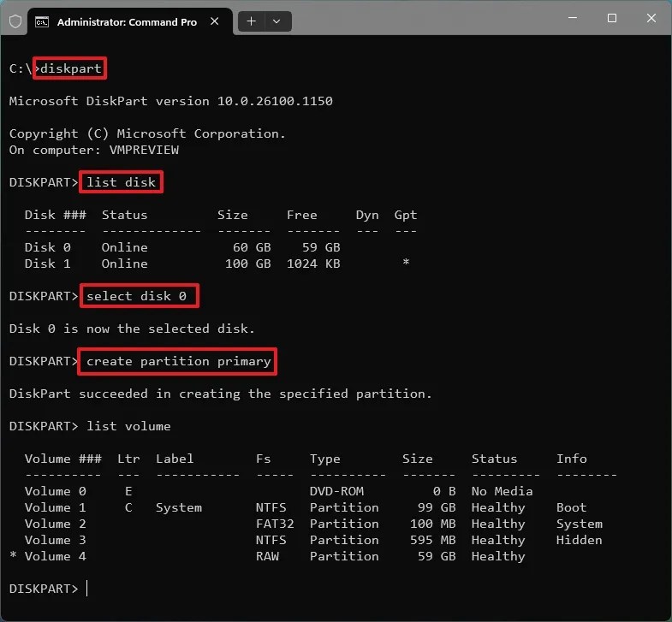Click the 'Boot' info value
This screenshot has width=672, height=622.
[x=571, y=507]
